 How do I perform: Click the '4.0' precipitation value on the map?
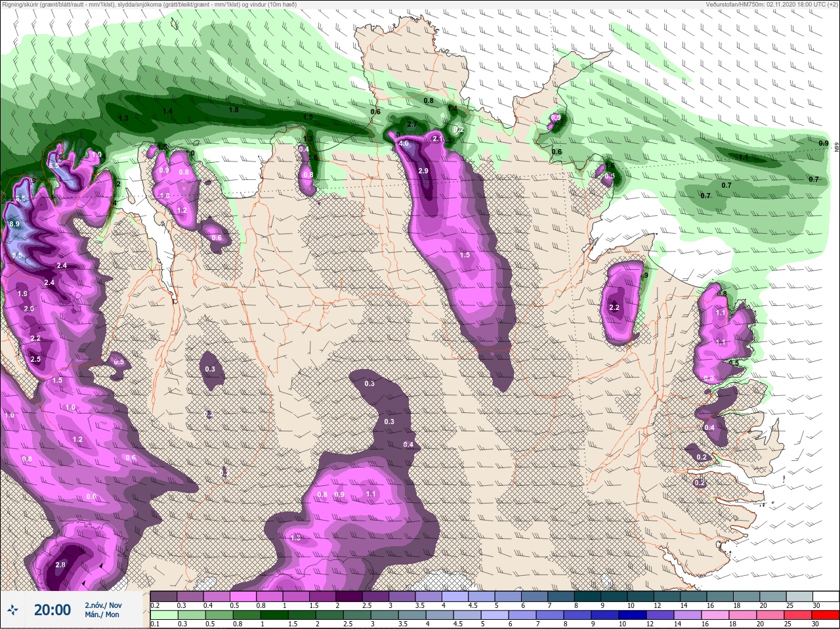tap(404, 143)
